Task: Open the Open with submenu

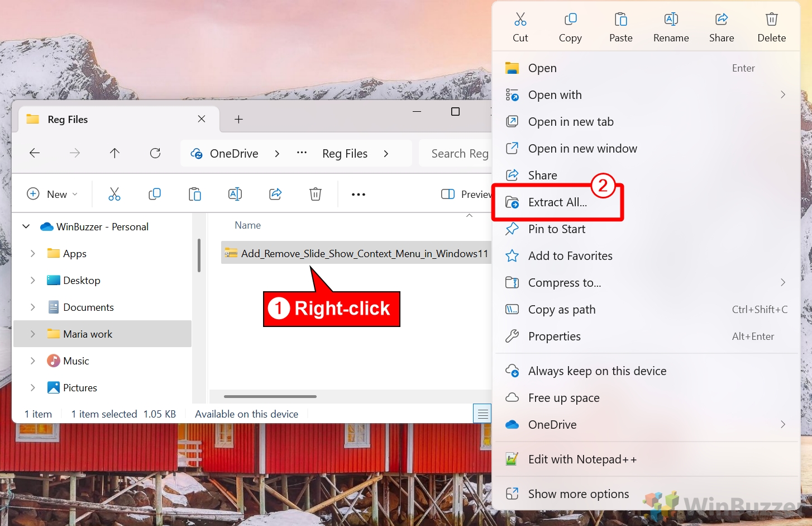Action: click(x=555, y=94)
